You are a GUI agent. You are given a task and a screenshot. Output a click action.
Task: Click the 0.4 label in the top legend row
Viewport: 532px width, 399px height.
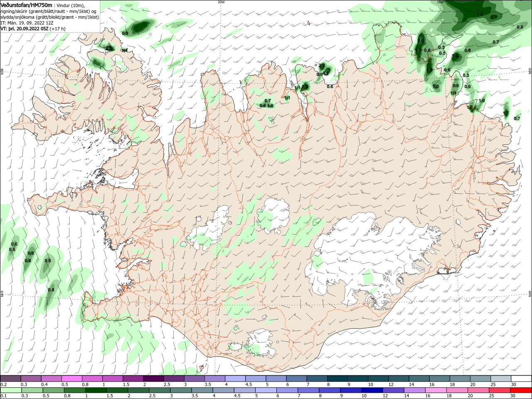[44, 384]
